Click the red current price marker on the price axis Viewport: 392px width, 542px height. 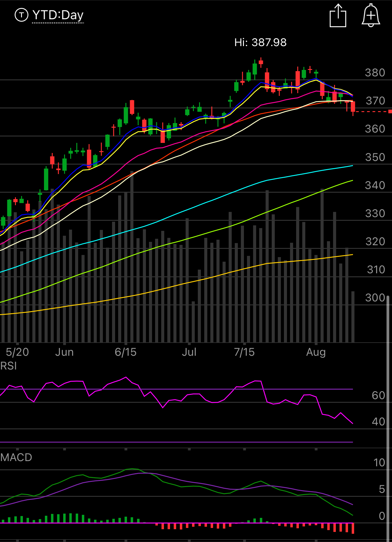pos(390,111)
